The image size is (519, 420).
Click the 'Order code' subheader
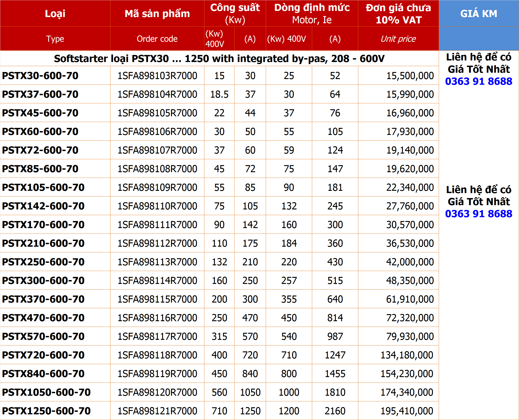coord(157,39)
